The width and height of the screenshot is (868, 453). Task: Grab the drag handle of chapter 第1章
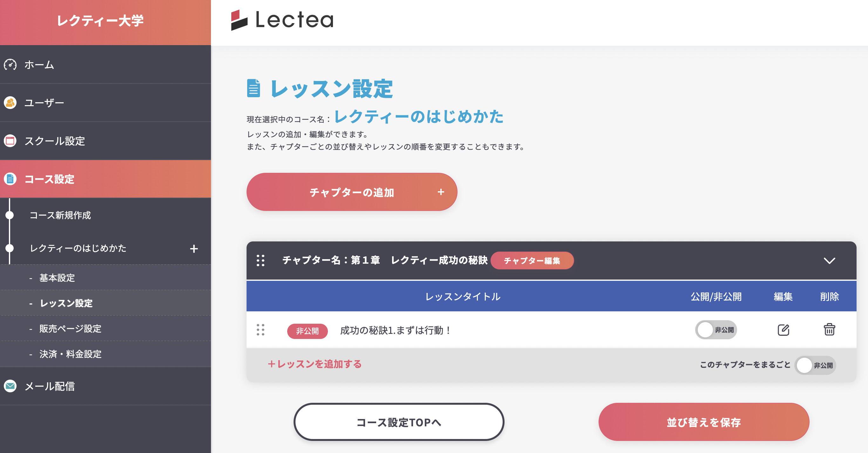[261, 260]
